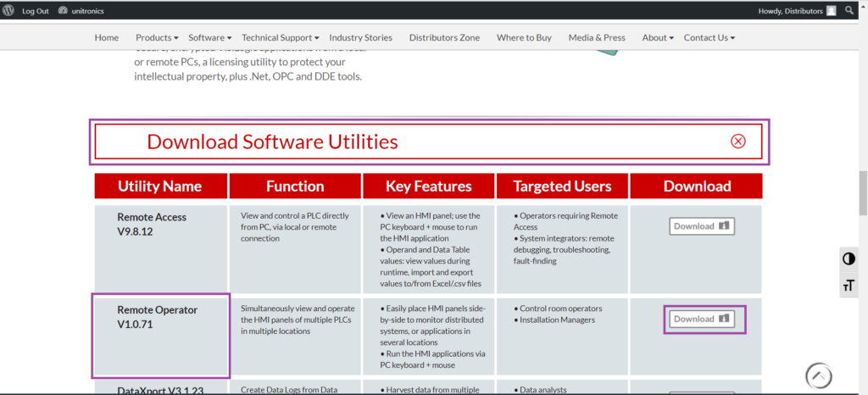Open the unitronics site dashboard icon
The image size is (868, 395).
(63, 10)
